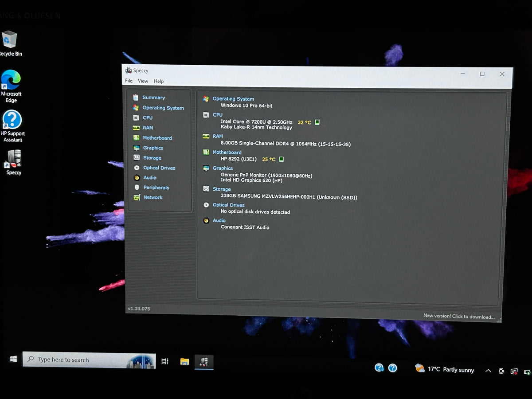Click 'Windows 10 Pro 64-bit' text
Viewport: 532px width, 399px height.
(x=246, y=106)
